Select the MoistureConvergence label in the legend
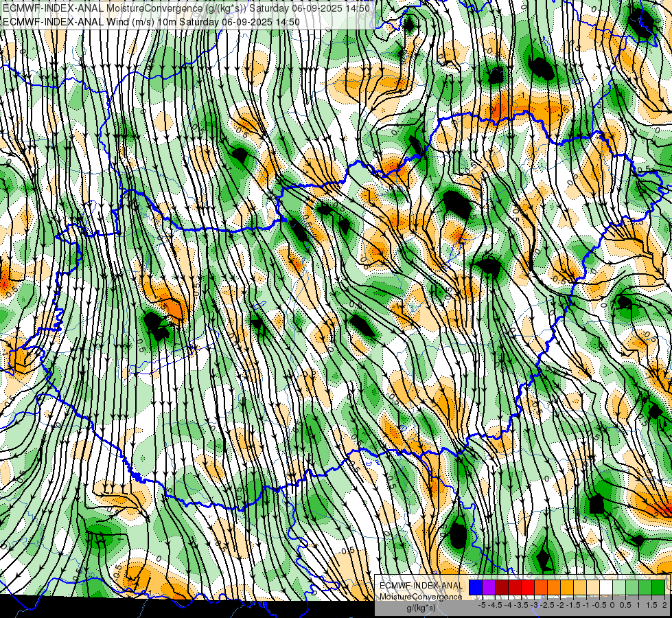Viewport: 672px width, 618px height. coord(421,597)
